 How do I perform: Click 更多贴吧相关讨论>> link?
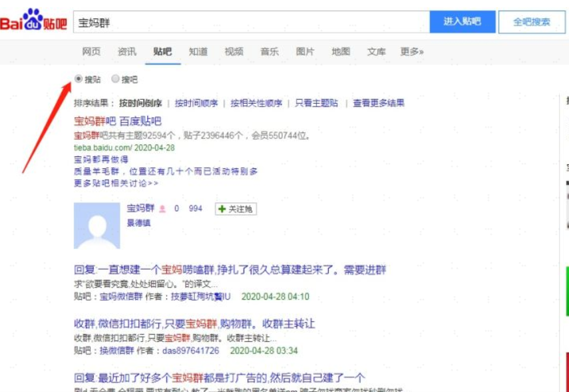click(116, 183)
